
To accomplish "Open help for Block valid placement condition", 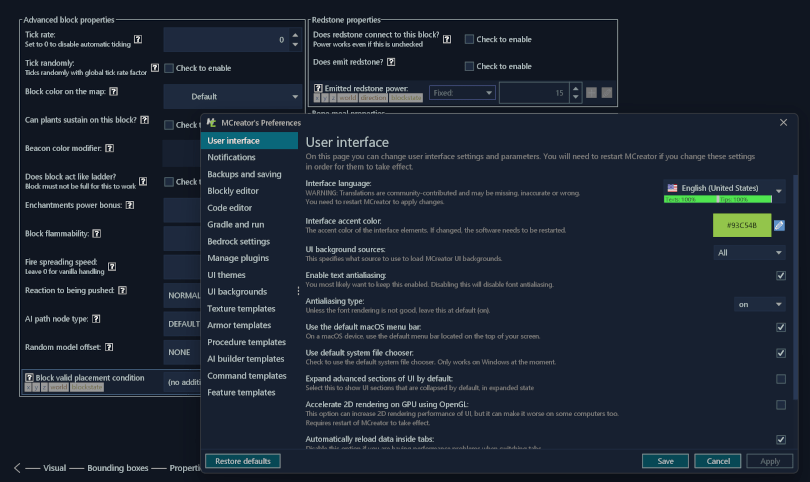I will click(x=29, y=378).
